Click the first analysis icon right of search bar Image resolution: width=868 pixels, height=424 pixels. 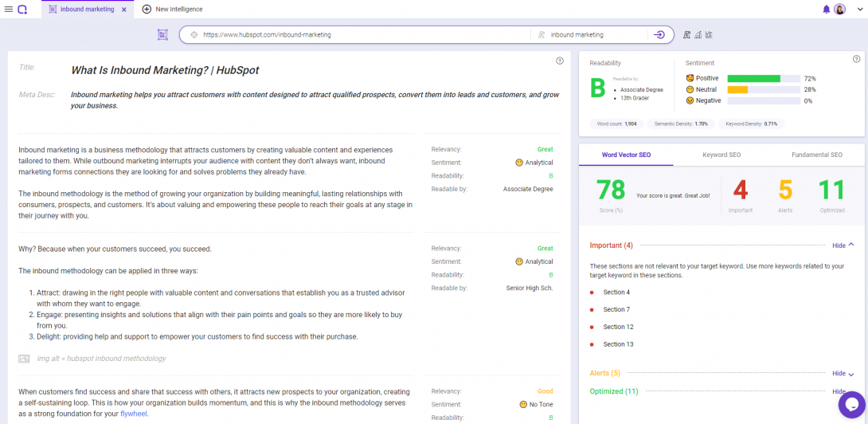coord(687,34)
